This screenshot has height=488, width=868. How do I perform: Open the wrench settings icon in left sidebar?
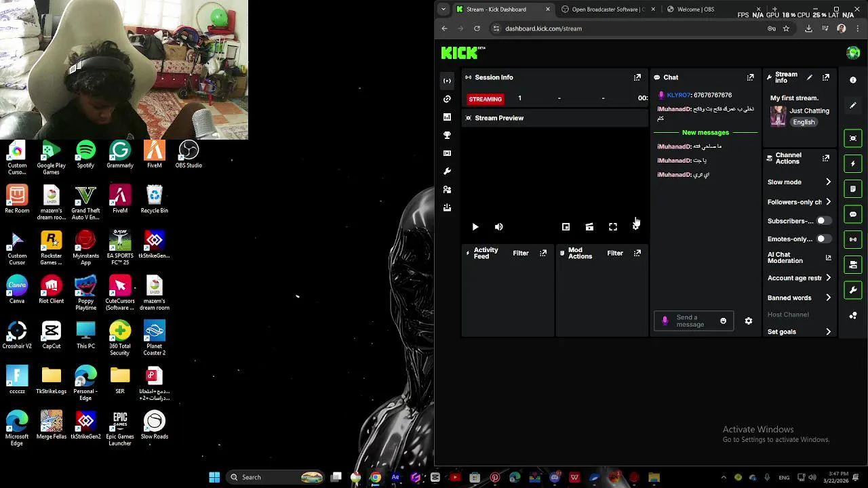pyautogui.click(x=447, y=171)
